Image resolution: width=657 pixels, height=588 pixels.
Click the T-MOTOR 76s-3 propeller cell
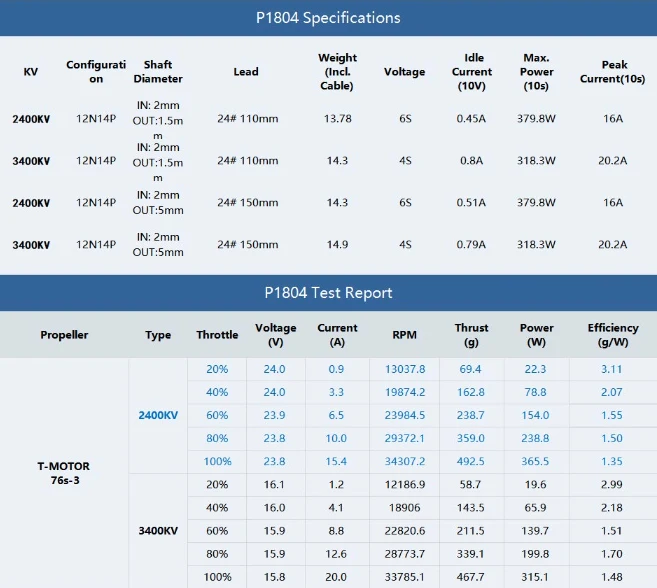pyautogui.click(x=64, y=473)
